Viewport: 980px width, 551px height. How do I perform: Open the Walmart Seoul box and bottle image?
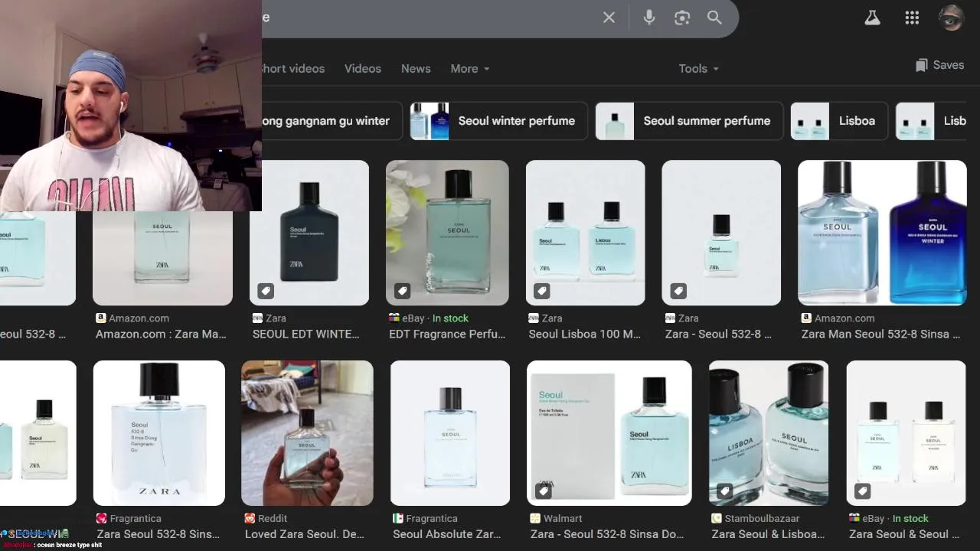(x=609, y=433)
